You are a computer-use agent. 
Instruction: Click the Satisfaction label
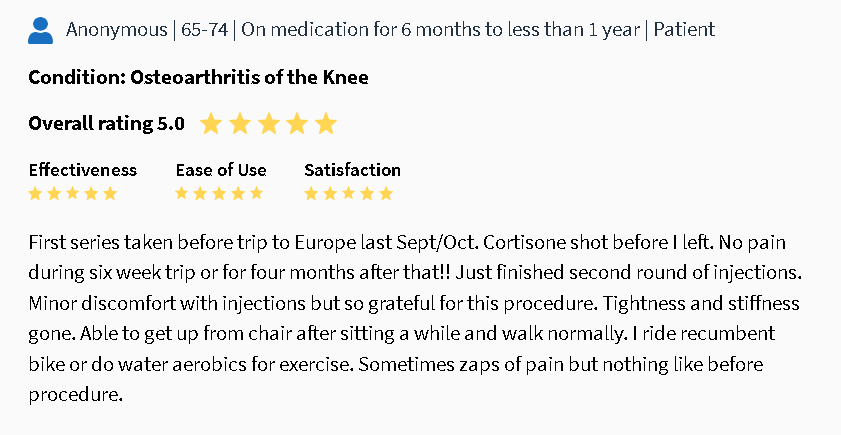click(x=352, y=170)
